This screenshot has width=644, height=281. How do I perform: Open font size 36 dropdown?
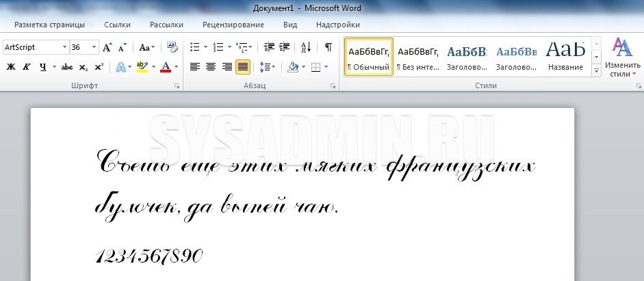click(94, 47)
